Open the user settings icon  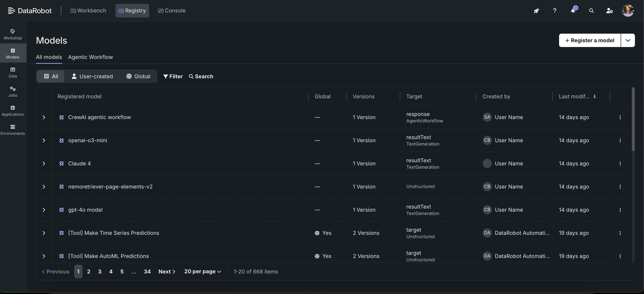point(609,10)
